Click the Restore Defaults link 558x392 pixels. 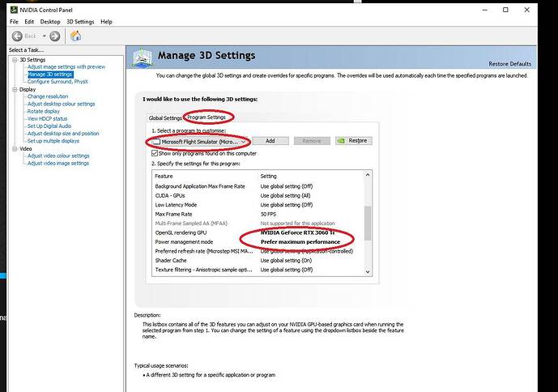click(x=509, y=64)
